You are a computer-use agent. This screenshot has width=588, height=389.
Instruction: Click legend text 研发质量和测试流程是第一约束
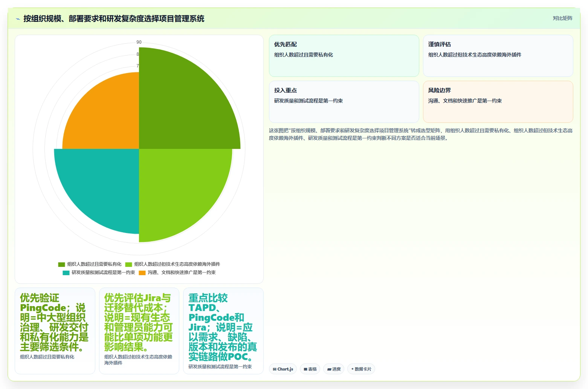[x=103, y=273]
